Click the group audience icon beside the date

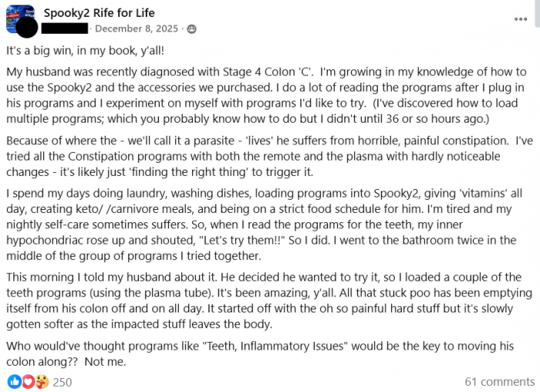191,29
